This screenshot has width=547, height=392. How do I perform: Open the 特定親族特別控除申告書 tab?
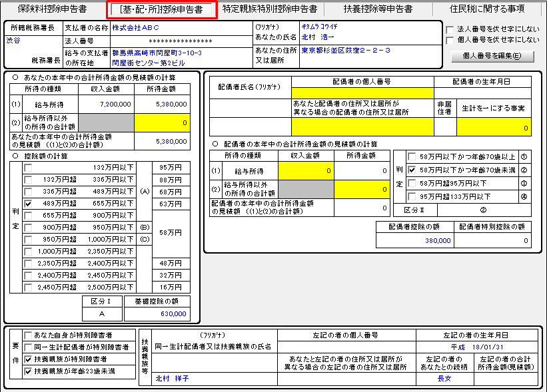[x=269, y=9]
